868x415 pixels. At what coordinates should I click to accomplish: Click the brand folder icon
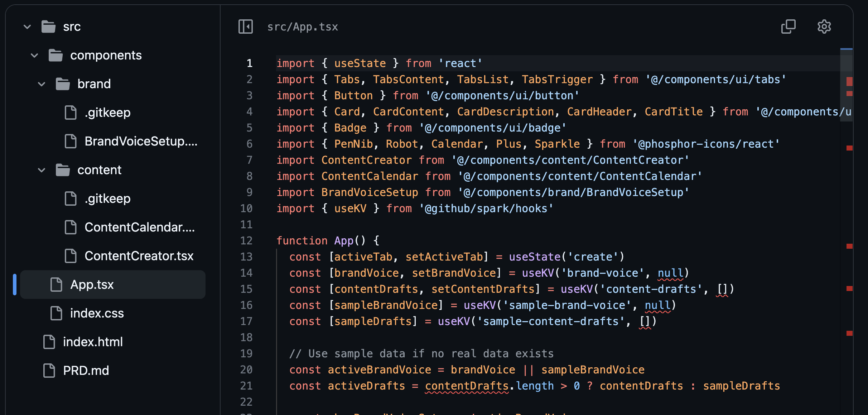(63, 84)
